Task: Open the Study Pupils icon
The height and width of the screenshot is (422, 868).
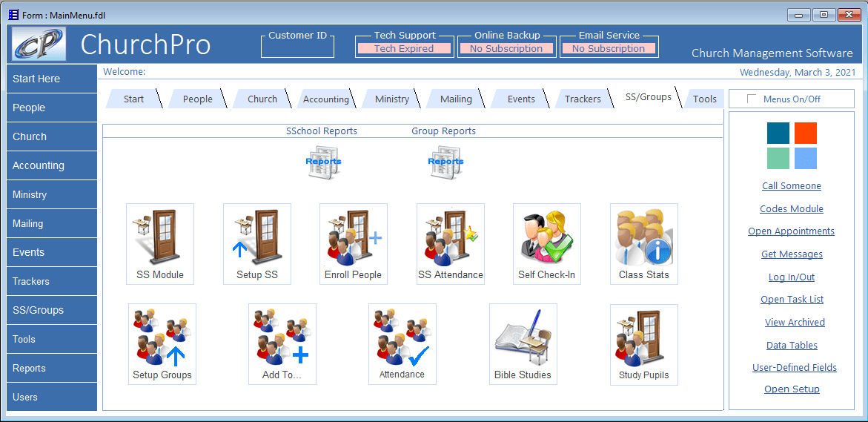Action: pyautogui.click(x=644, y=344)
